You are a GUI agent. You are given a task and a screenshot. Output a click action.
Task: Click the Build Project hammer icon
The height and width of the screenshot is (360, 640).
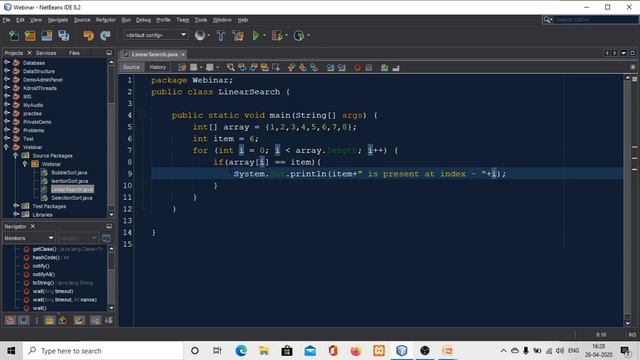click(x=221, y=36)
